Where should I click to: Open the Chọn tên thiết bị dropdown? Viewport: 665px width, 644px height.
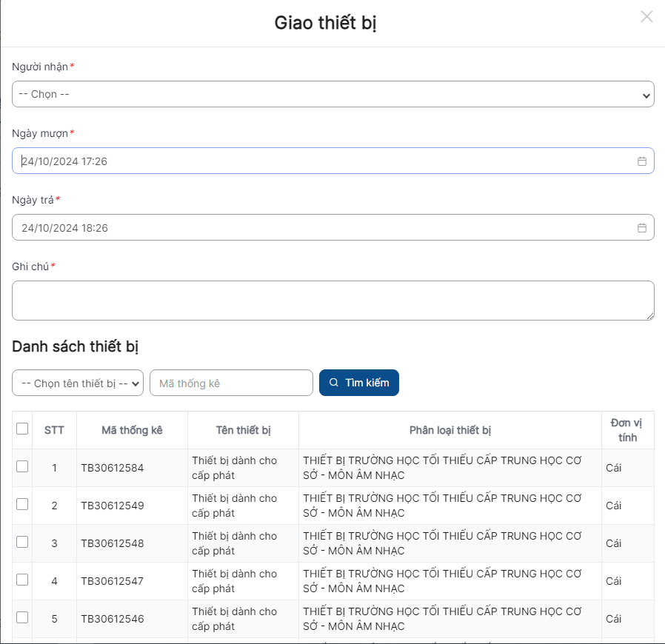pos(78,383)
